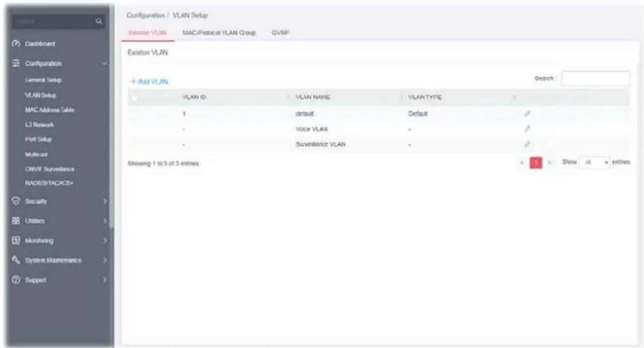Viewport: 644px width, 348px height.
Task: Go to pagination page 1
Action: [536, 163]
